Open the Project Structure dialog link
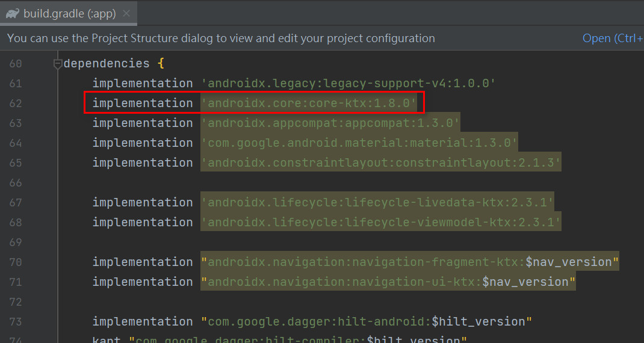Viewport: 644px width, 343px height. (x=613, y=38)
